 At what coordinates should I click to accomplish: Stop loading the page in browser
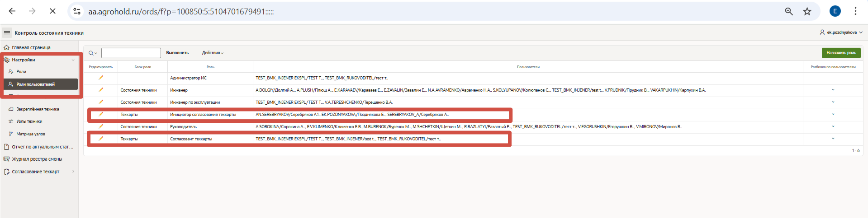52,11
